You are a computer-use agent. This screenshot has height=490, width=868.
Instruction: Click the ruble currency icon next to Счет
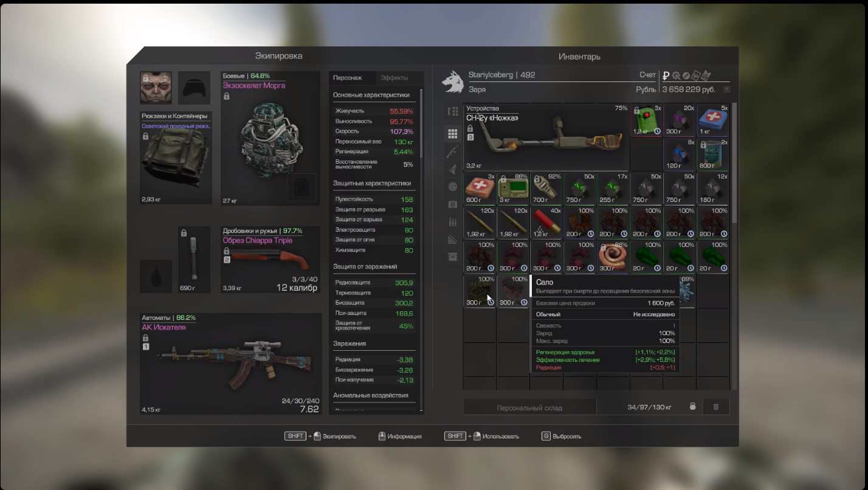(x=666, y=75)
